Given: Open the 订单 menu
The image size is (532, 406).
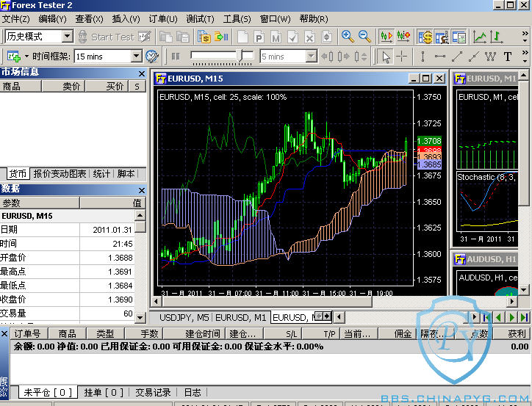Looking at the screenshot, I should [x=163, y=19].
